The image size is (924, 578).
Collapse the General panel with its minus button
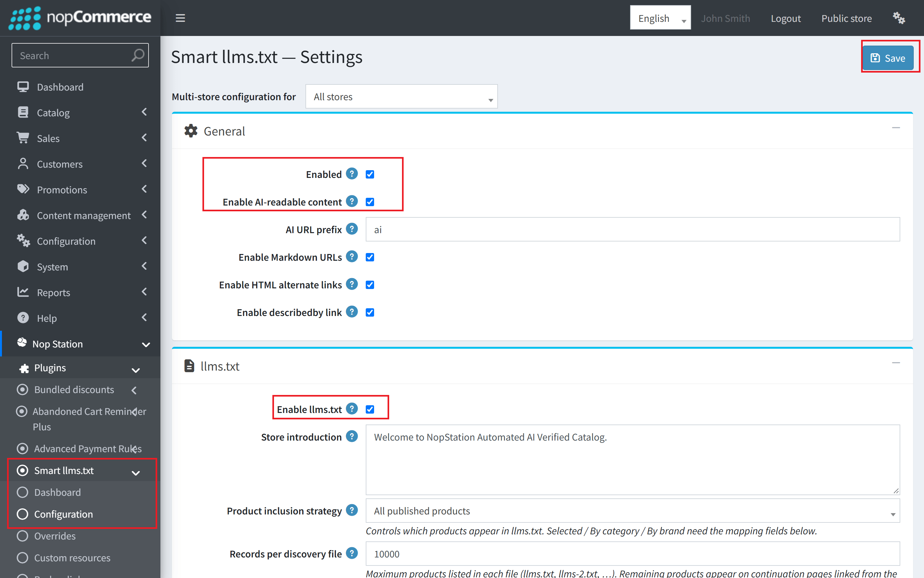pyautogui.click(x=896, y=128)
